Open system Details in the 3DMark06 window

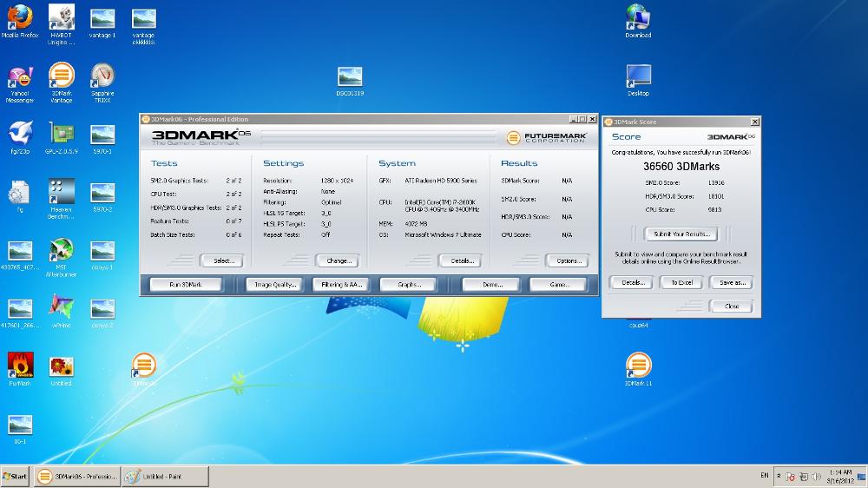[459, 260]
